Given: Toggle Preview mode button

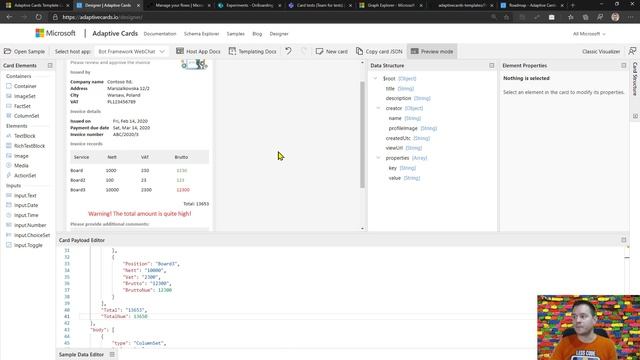Looking at the screenshot, I should click(x=432, y=51).
